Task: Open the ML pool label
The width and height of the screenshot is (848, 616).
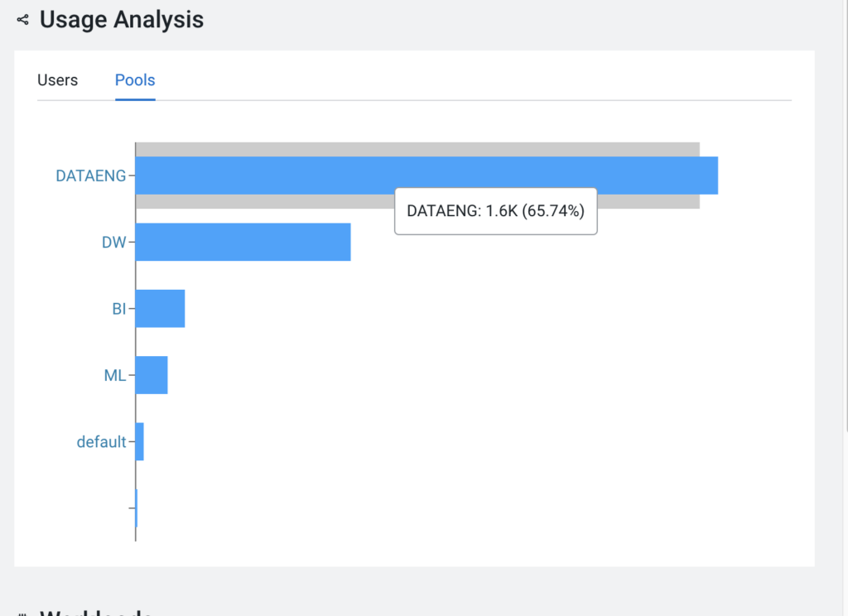Action: [114, 375]
